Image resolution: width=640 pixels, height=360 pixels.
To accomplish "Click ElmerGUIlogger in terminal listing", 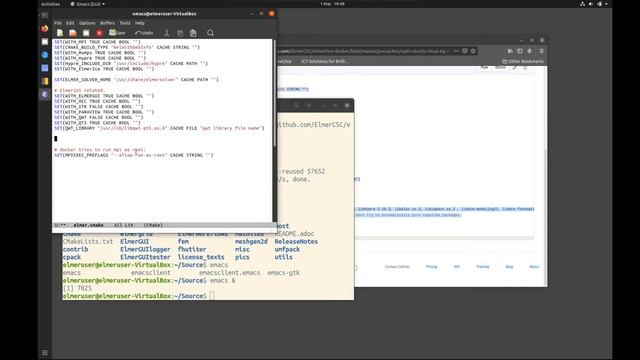I will tap(145, 249).
